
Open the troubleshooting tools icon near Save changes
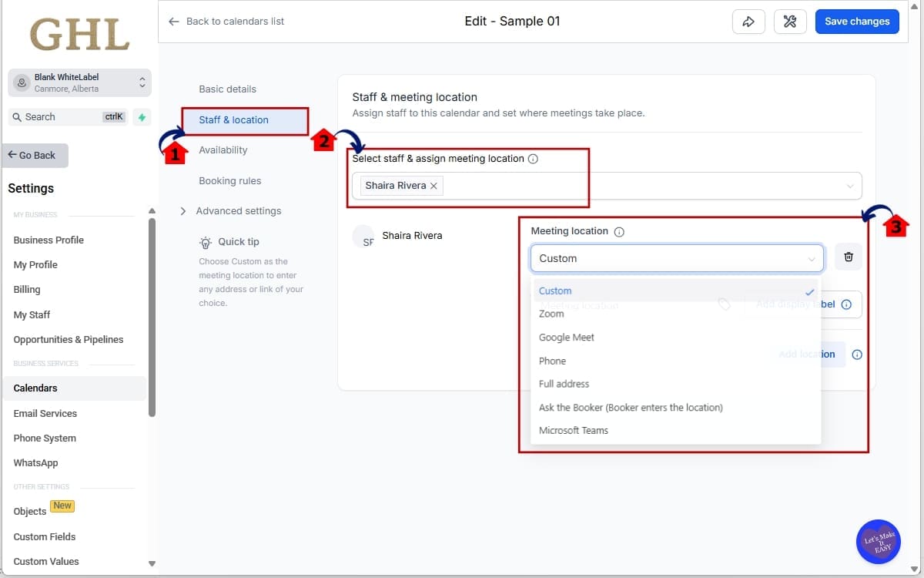[790, 21]
